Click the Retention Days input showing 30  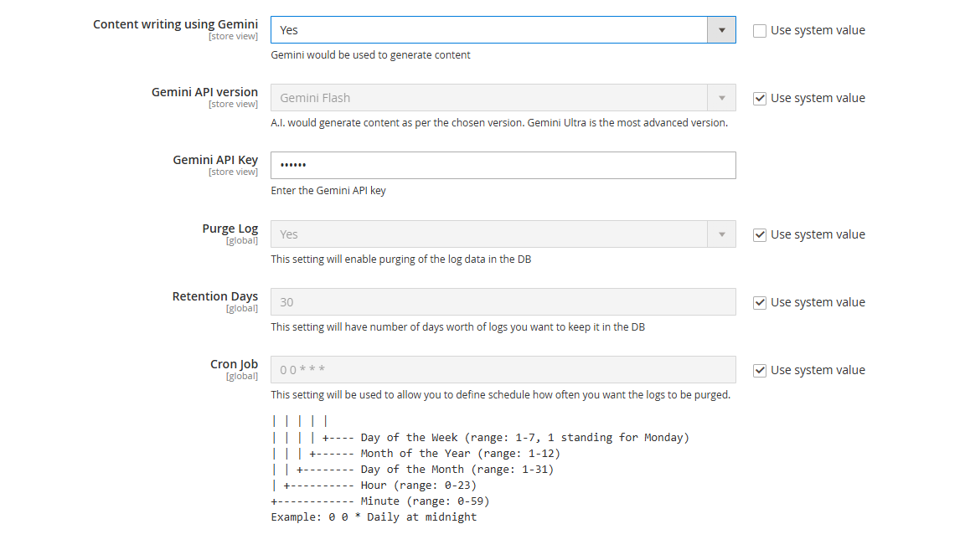[503, 302]
